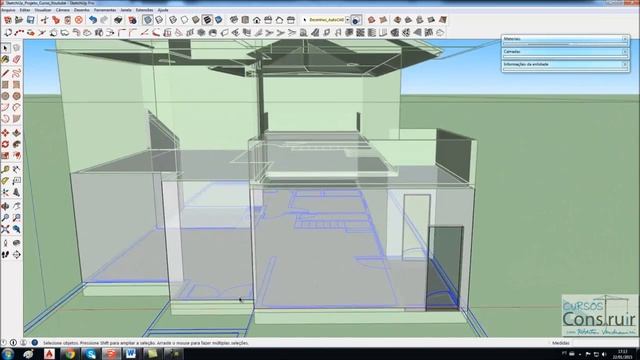Select the Freehand drawing tool
This screenshot has height=360, width=640.
(16, 73)
